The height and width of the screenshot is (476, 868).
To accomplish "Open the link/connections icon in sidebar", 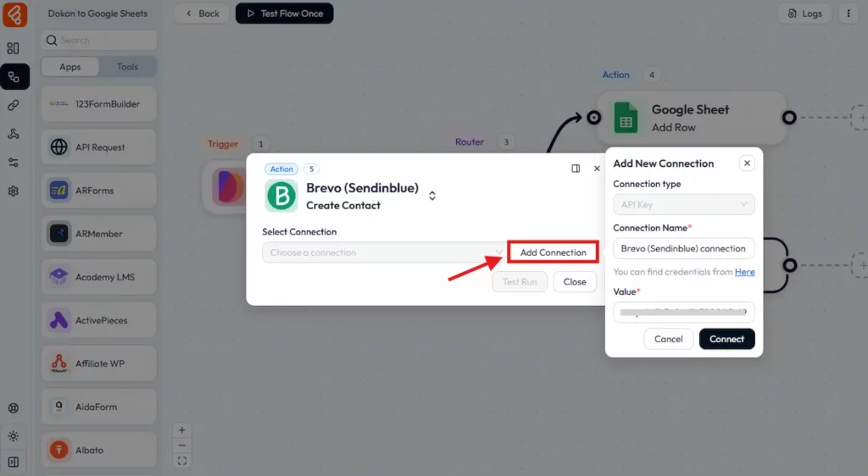I will 14,106.
